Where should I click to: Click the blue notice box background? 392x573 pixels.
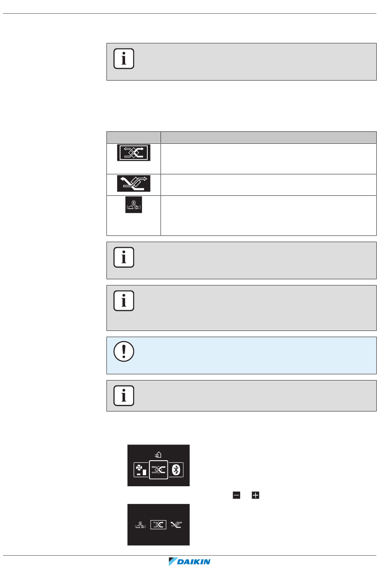click(241, 355)
